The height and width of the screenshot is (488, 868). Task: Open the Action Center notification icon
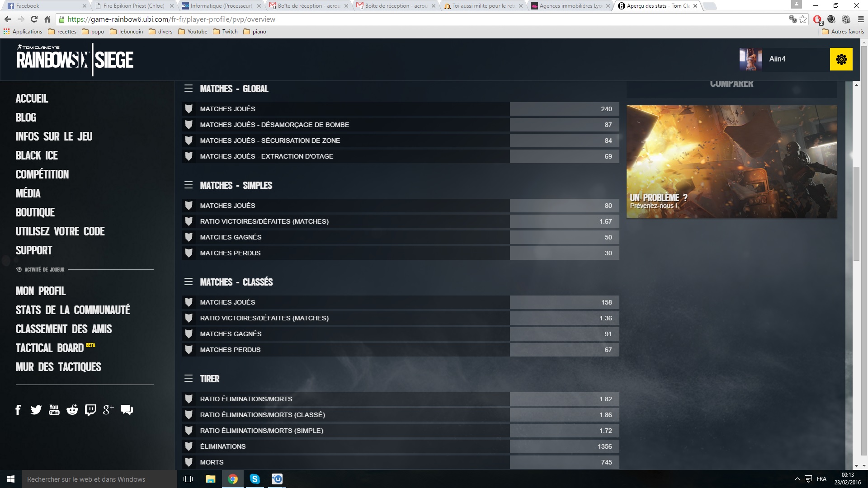point(808,479)
